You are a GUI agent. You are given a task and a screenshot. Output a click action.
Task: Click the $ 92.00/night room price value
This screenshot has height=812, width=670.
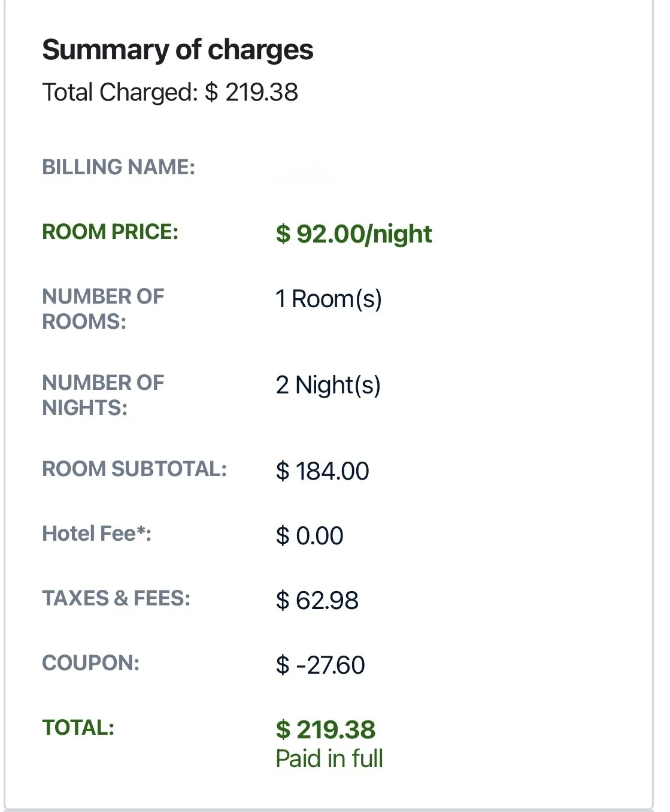pos(354,234)
